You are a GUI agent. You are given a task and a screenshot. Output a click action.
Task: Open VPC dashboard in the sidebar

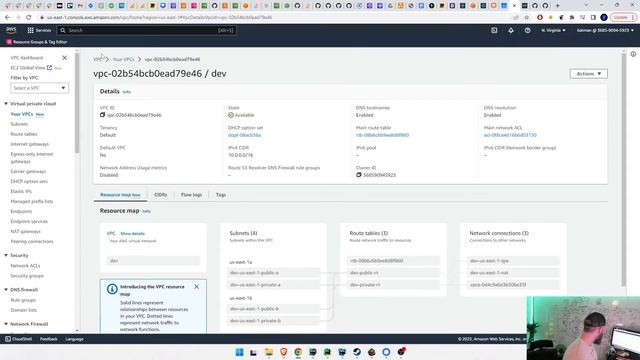[x=27, y=58]
